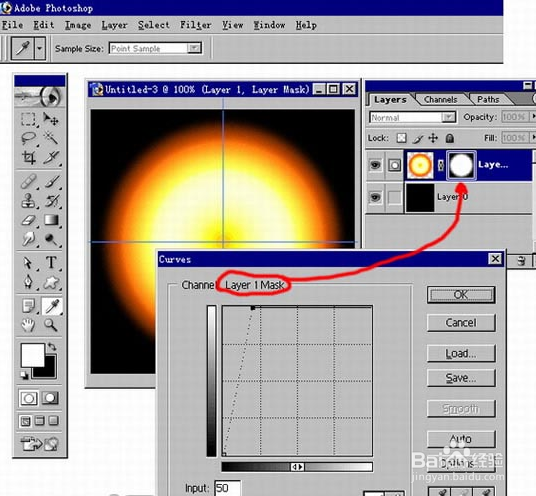Toggle visibility of Layer 0
Screen dimensions: 536x496
coord(375,197)
